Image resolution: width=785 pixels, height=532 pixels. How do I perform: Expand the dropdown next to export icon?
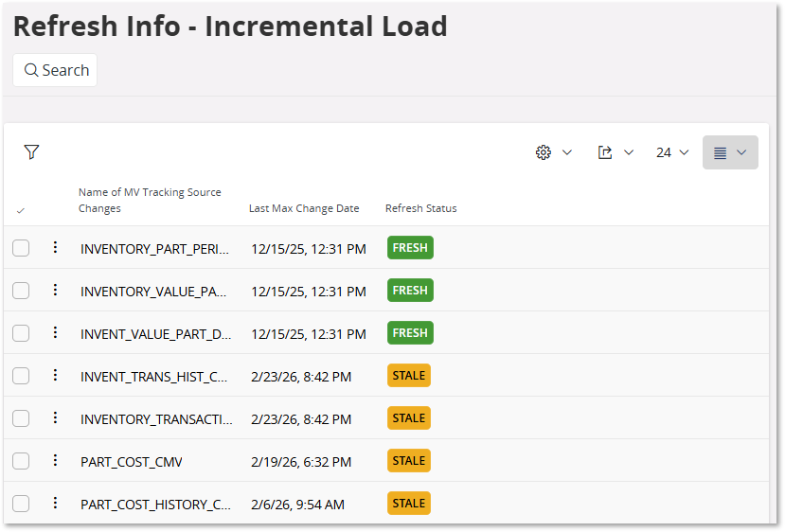(x=629, y=152)
